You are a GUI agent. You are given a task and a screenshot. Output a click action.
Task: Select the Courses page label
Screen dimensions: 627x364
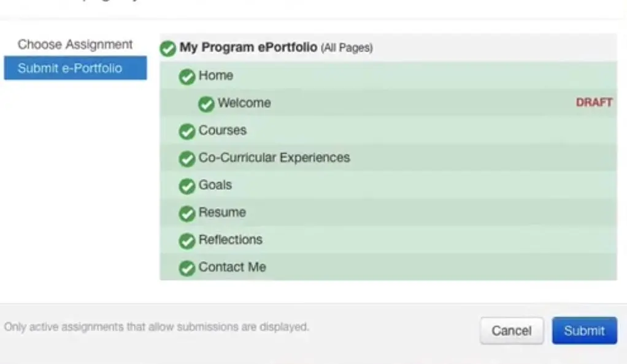click(222, 131)
